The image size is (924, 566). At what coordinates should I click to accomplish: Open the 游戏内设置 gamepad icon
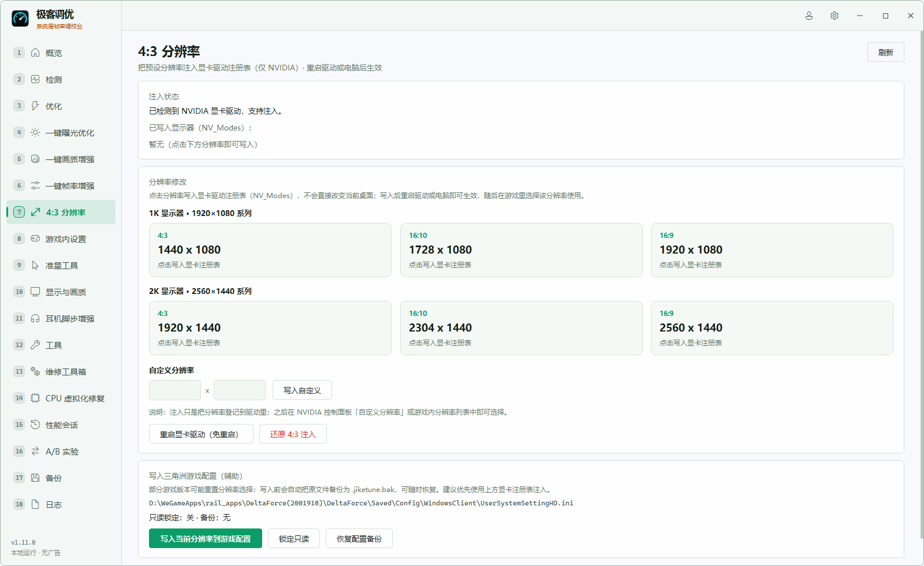point(35,239)
